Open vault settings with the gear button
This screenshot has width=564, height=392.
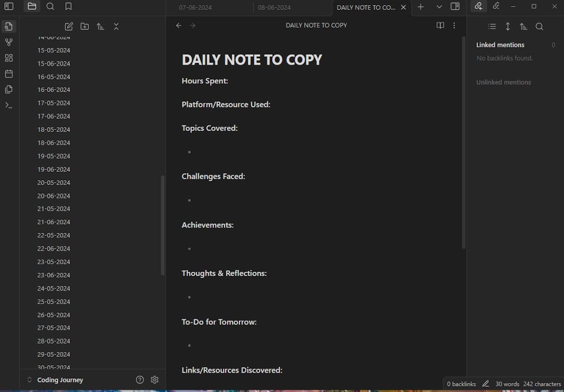[155, 379]
